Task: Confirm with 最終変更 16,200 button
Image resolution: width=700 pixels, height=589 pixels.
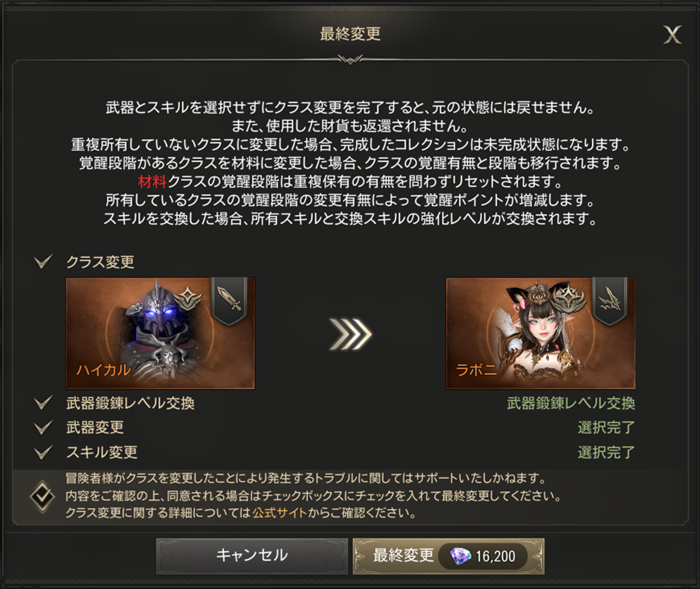Action: (448, 556)
